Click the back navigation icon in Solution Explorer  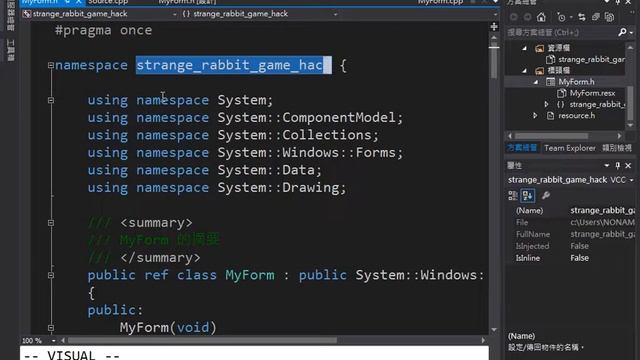click(513, 17)
